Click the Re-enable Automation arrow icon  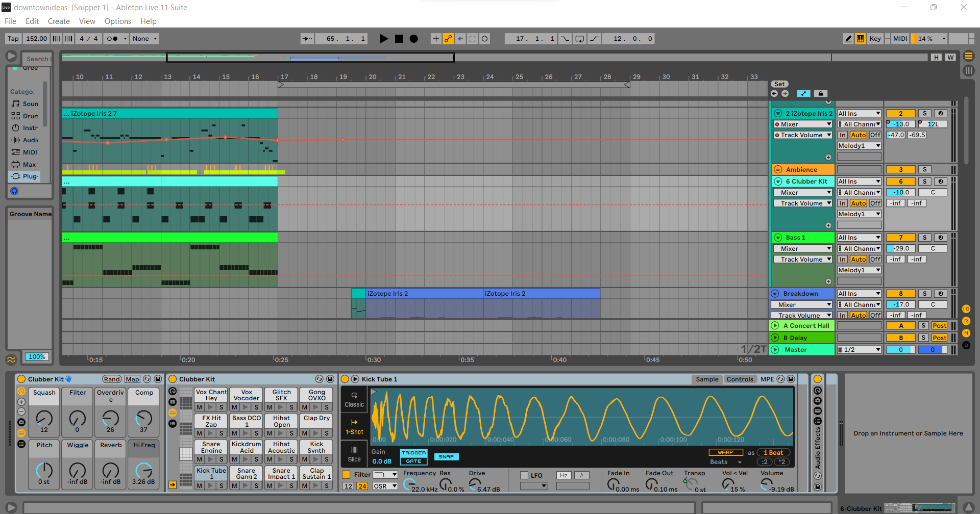pyautogui.click(x=460, y=39)
